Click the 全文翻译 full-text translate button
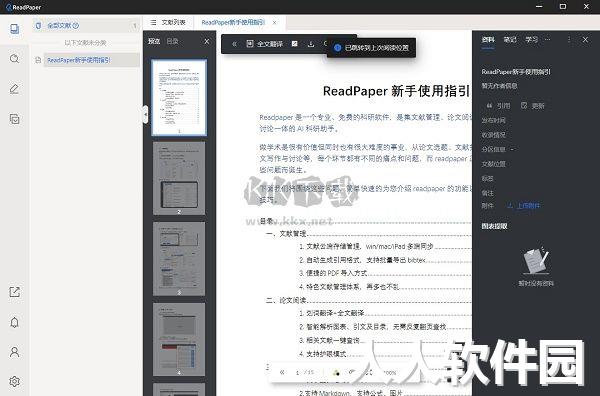 pos(264,44)
